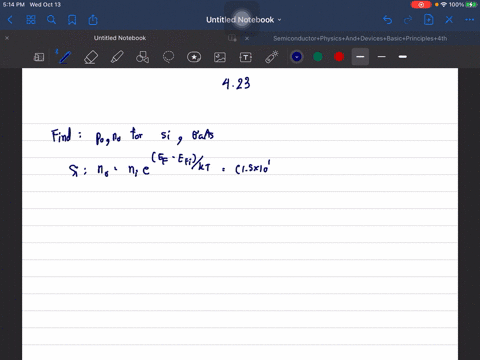
Task: Select the Shapes tool
Action: [142, 57]
